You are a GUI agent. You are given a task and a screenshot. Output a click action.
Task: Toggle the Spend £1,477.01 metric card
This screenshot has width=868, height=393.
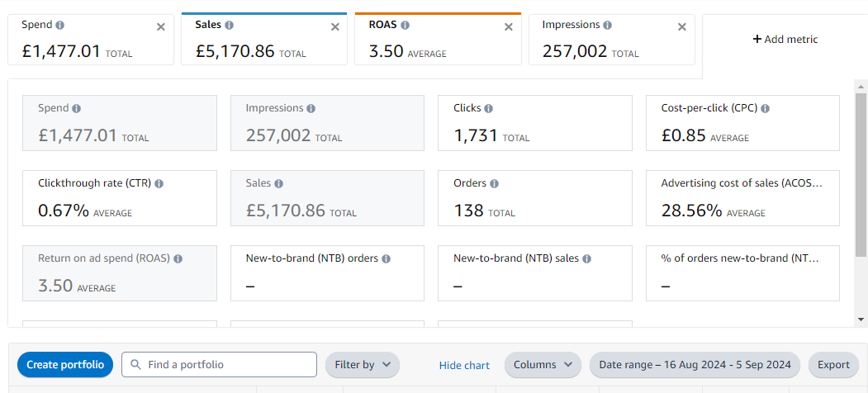tap(120, 123)
